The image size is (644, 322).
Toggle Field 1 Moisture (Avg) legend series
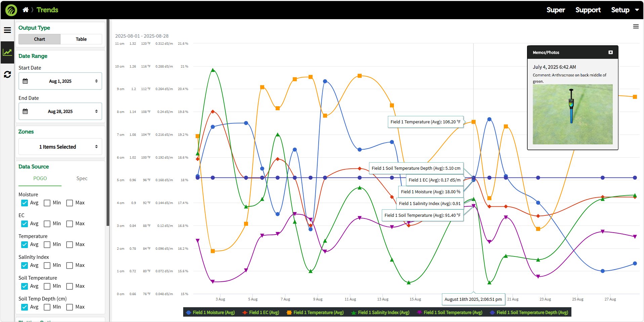[x=210, y=313]
